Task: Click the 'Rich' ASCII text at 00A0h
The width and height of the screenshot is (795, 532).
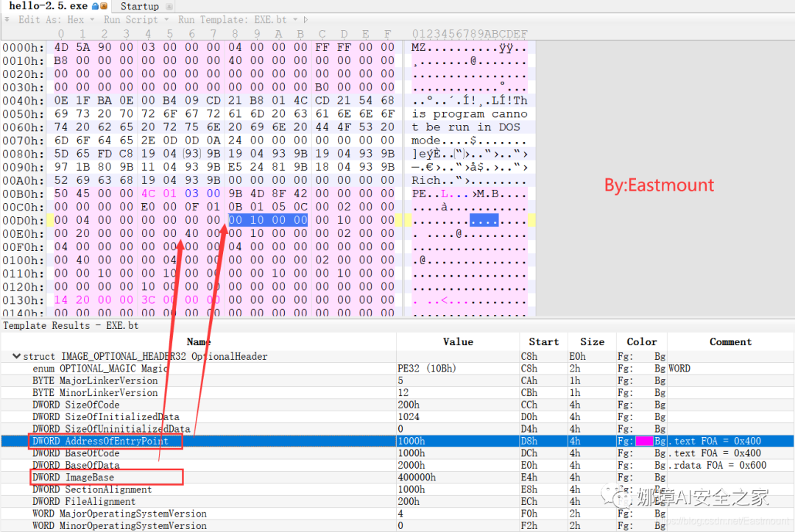Action: (x=426, y=180)
